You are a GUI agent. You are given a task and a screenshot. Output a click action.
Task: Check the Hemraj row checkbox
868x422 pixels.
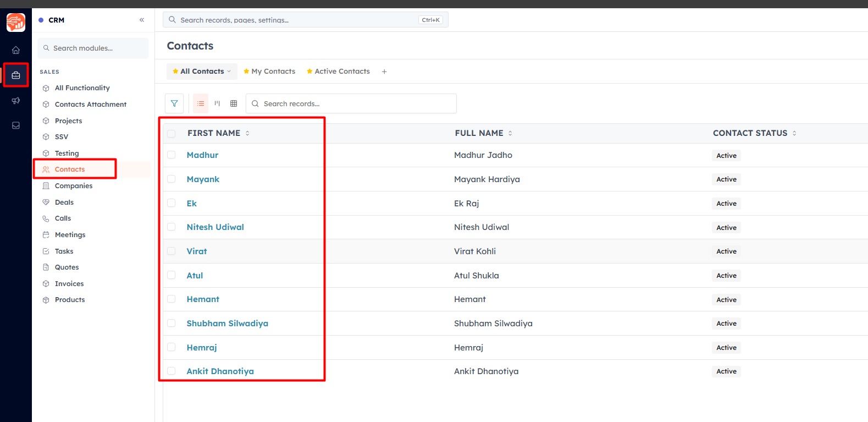(172, 347)
